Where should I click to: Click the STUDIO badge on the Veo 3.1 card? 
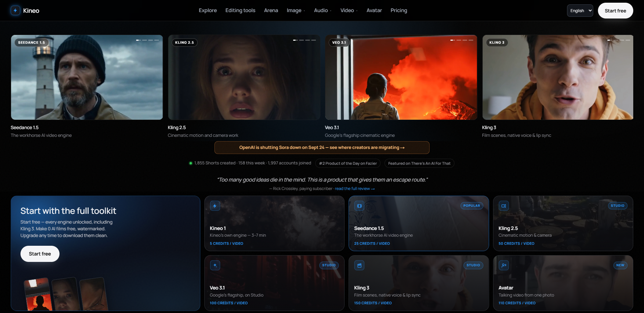[x=329, y=265]
